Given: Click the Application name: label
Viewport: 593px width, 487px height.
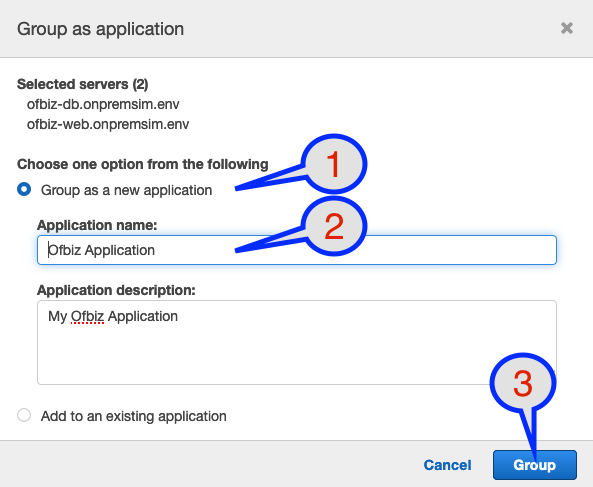Looking at the screenshot, I should [x=97, y=225].
